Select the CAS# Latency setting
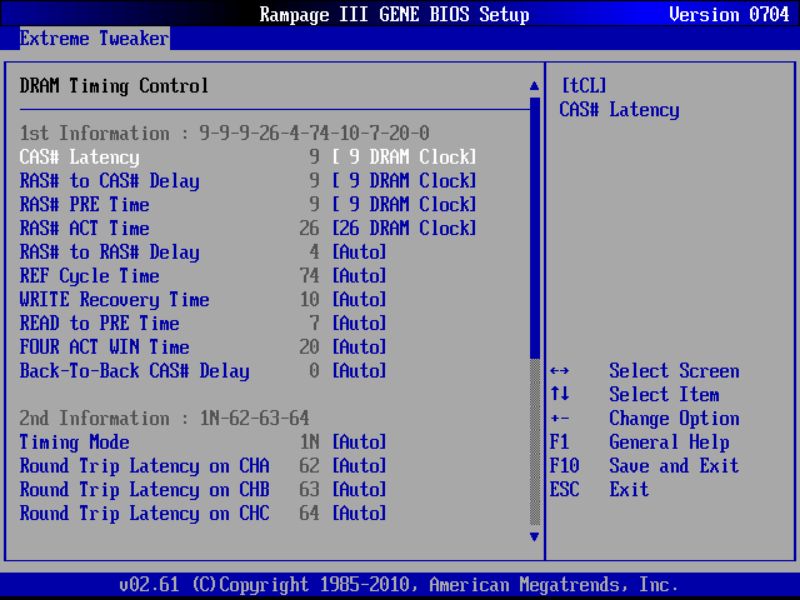Image resolution: width=800 pixels, height=600 pixels. pyautogui.click(x=79, y=157)
